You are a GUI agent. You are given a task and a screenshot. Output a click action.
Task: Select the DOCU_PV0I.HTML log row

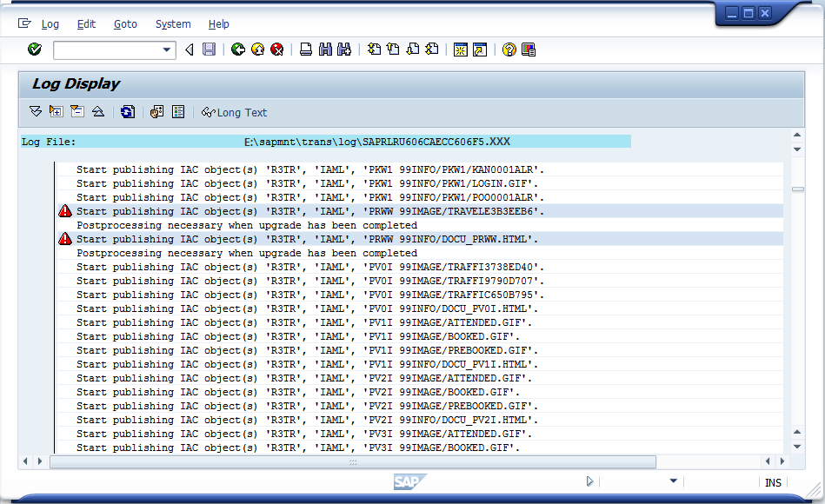(419, 308)
